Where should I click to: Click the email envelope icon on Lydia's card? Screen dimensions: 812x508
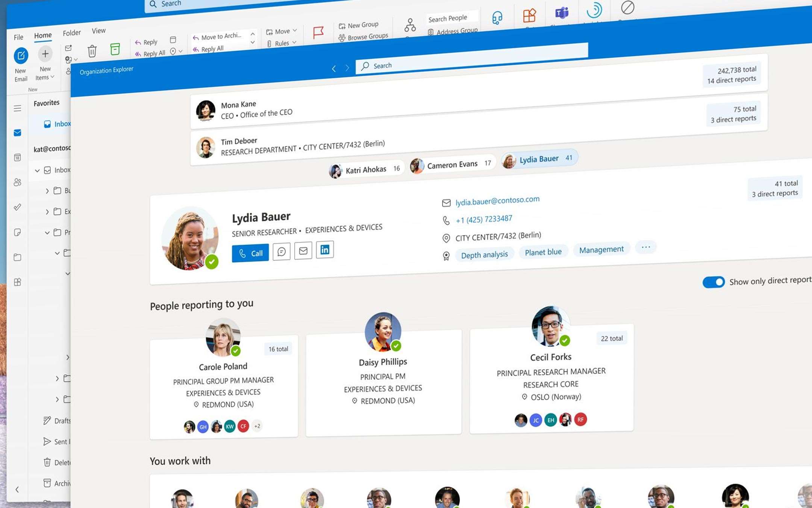point(303,251)
